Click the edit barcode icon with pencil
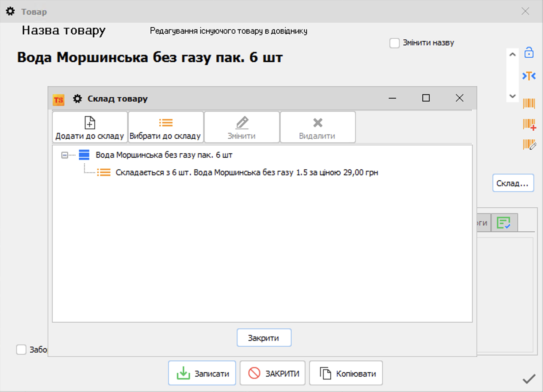Image resolution: width=543 pixels, height=392 pixels. click(x=529, y=145)
